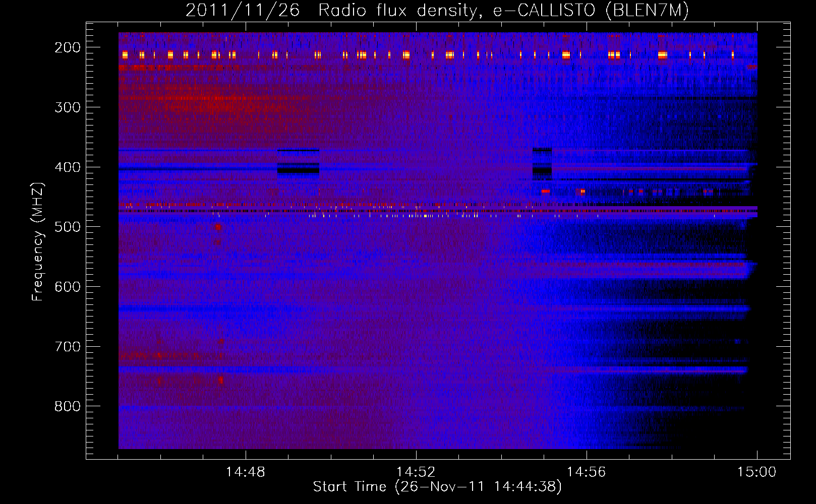Select the 600 frequency tick label
The image size is (816, 504).
point(68,287)
